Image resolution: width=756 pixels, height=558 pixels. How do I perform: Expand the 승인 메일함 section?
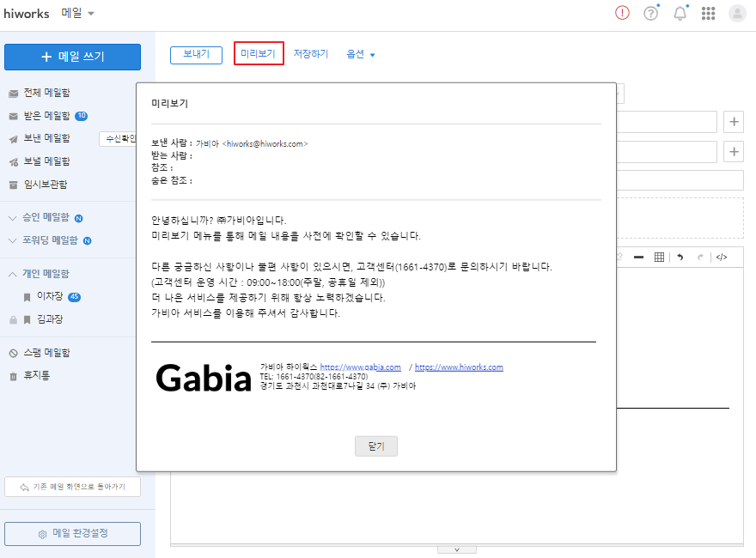(13, 218)
